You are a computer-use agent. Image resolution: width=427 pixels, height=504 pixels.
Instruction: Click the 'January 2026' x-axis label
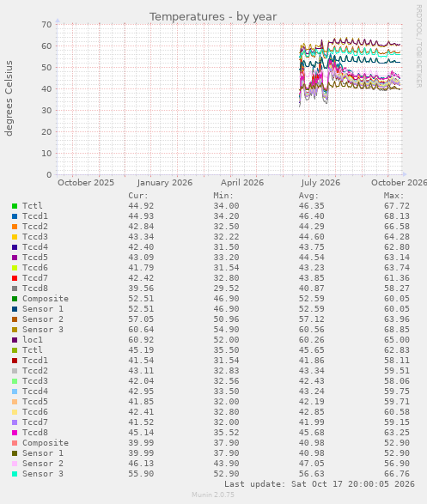pyautogui.click(x=165, y=183)
